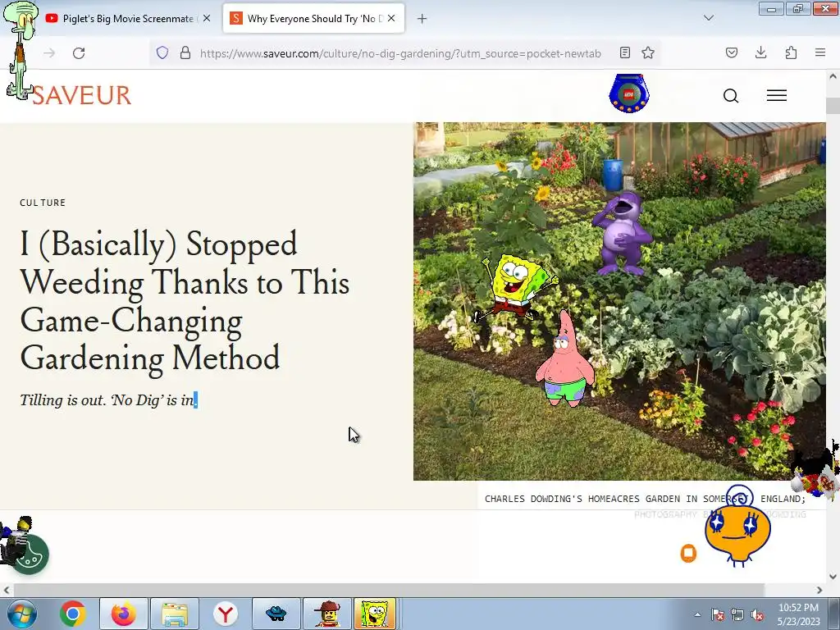Switch to Piglet's Big Movie Screenmate tab
The image size is (840, 630).
tap(127, 19)
